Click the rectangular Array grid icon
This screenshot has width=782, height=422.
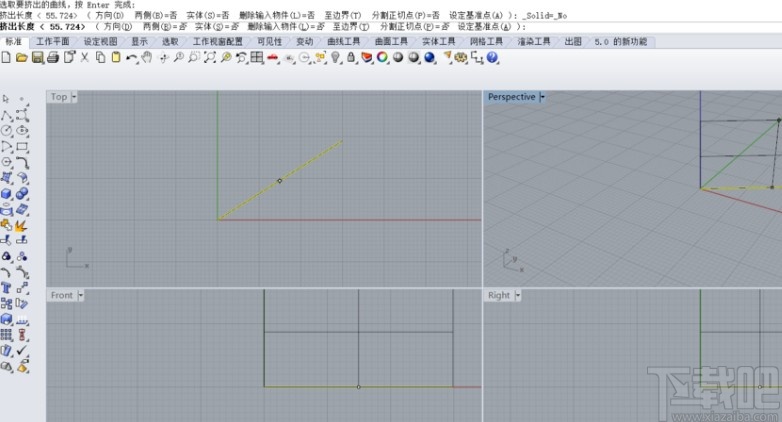click(x=6, y=335)
